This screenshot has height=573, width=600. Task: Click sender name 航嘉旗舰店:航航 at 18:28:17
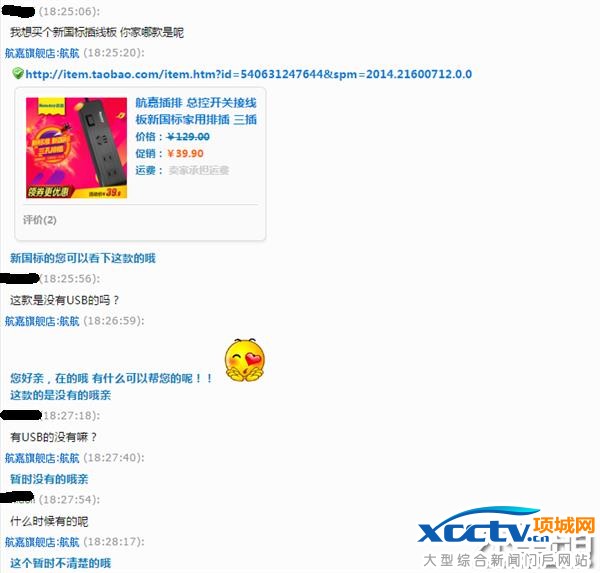tap(42, 542)
